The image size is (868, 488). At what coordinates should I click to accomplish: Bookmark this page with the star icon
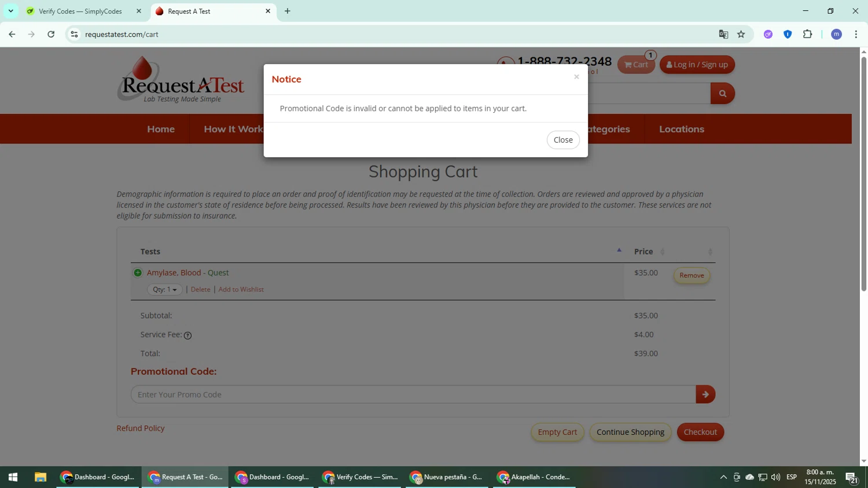click(741, 34)
